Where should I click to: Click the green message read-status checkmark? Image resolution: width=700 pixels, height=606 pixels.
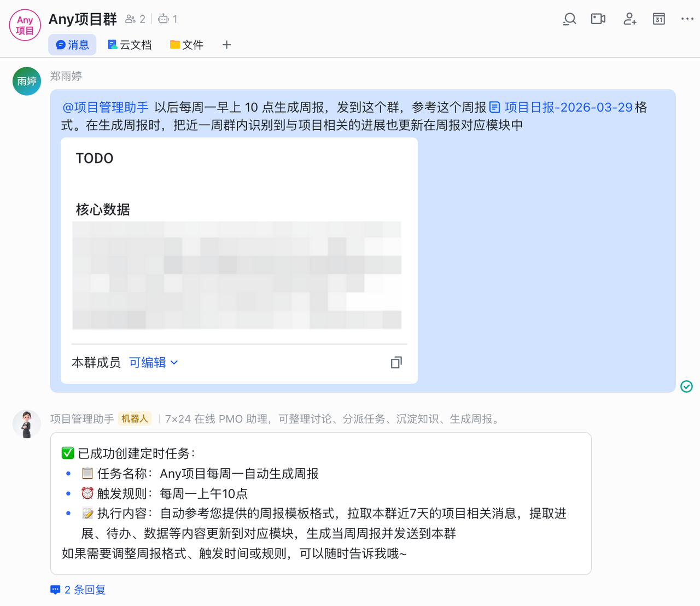coord(686,387)
